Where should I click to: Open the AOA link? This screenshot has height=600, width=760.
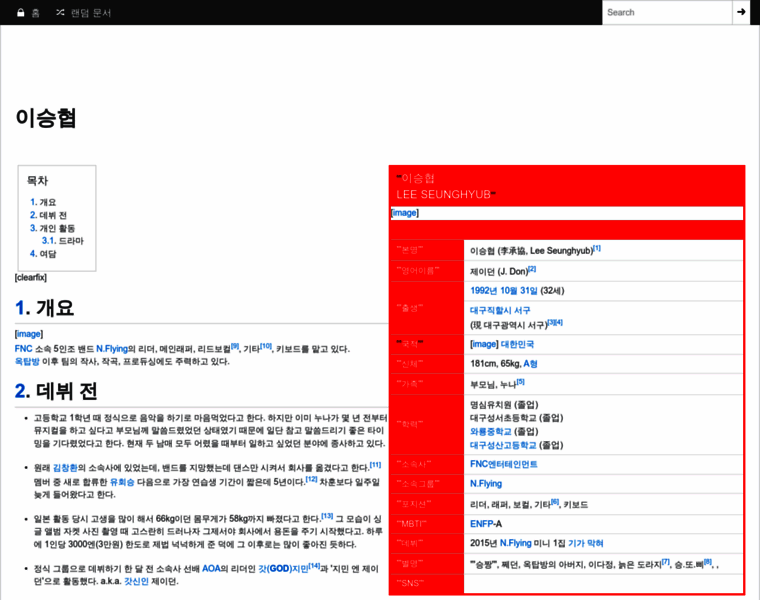tap(211, 568)
